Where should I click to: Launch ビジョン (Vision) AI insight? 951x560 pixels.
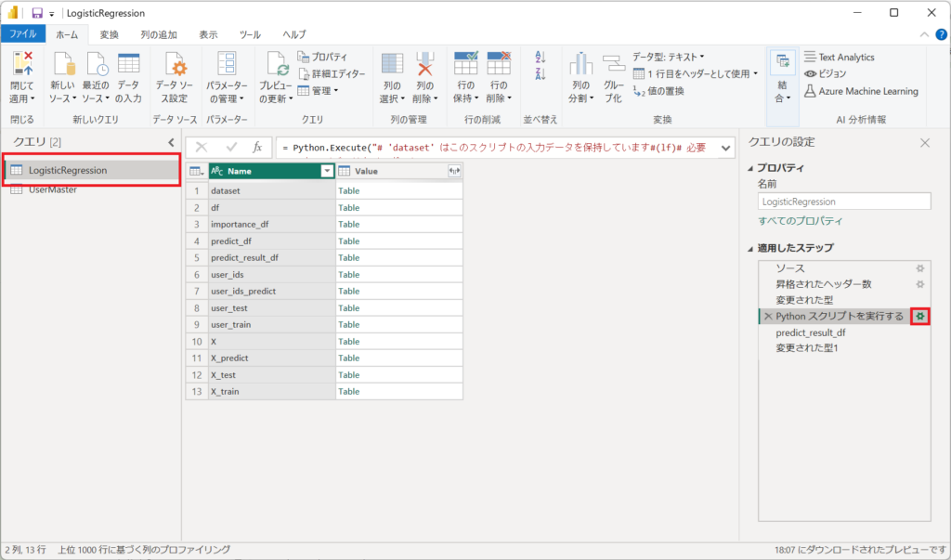pos(825,74)
